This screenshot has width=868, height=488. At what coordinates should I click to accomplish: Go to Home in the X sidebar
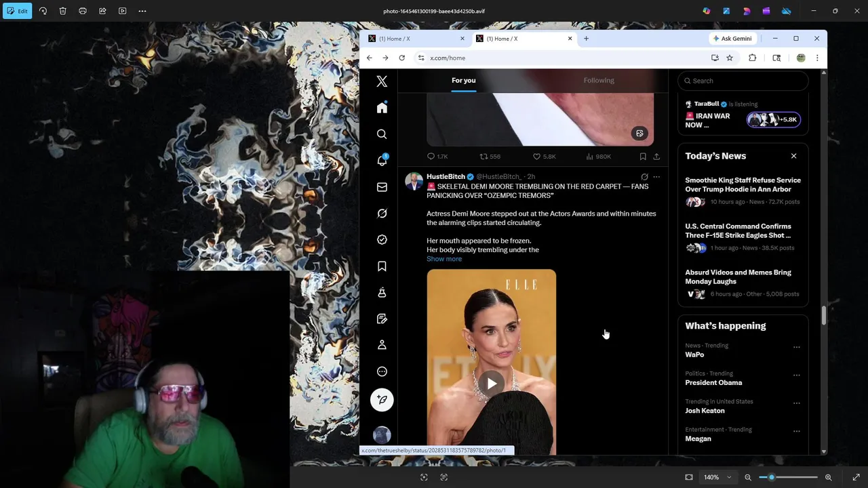pos(382,108)
